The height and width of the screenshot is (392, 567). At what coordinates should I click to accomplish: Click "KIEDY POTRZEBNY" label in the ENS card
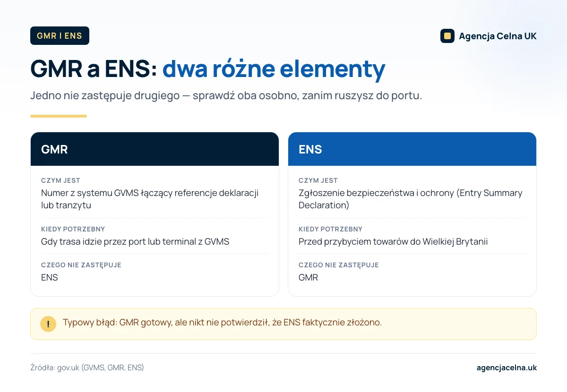pos(330,229)
